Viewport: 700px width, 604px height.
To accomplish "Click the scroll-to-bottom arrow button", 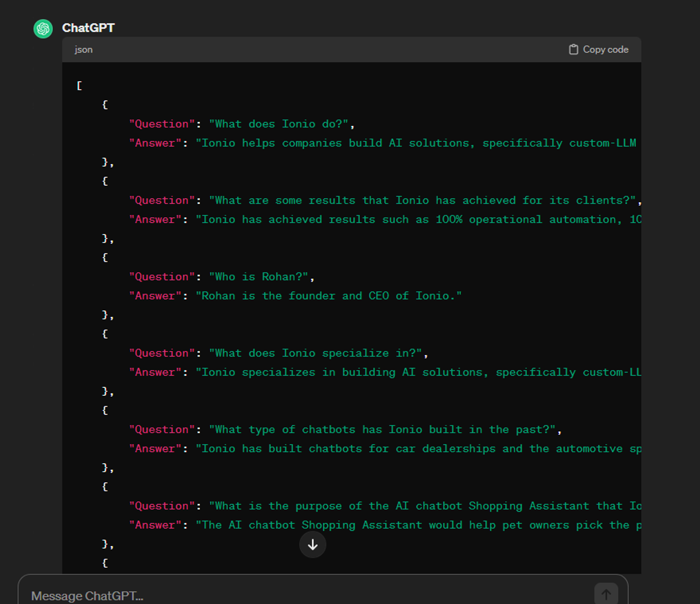I will (x=313, y=544).
